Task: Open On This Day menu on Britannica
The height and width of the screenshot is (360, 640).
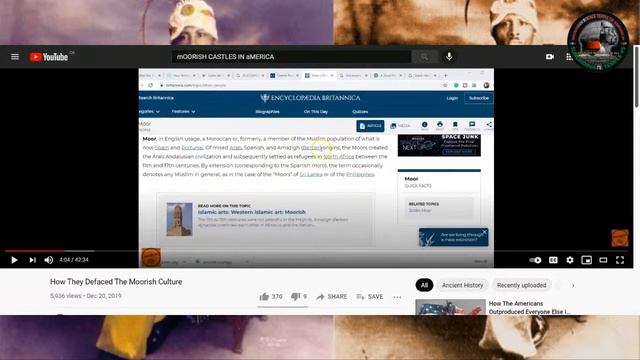Action: [x=316, y=111]
